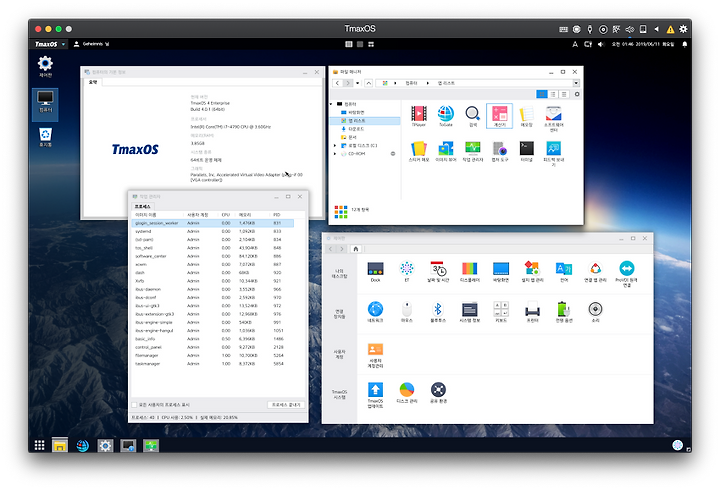Go up one folder in file manager
The height and width of the screenshot is (490, 720).
click(369, 83)
